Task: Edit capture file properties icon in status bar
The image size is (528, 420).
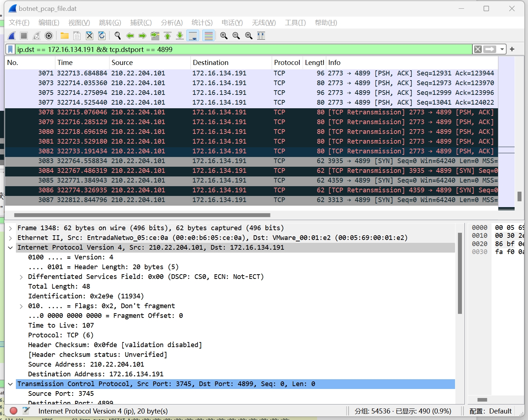Action: coord(26,411)
